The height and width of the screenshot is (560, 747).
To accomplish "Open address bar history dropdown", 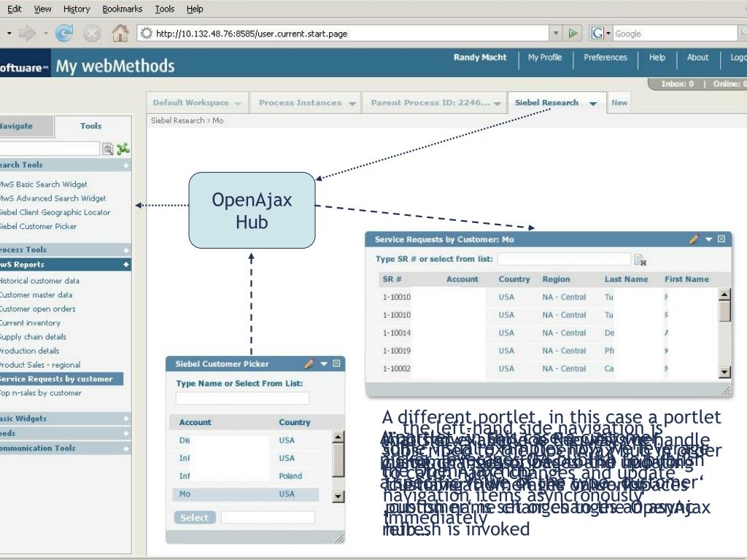I will pyautogui.click(x=555, y=34).
